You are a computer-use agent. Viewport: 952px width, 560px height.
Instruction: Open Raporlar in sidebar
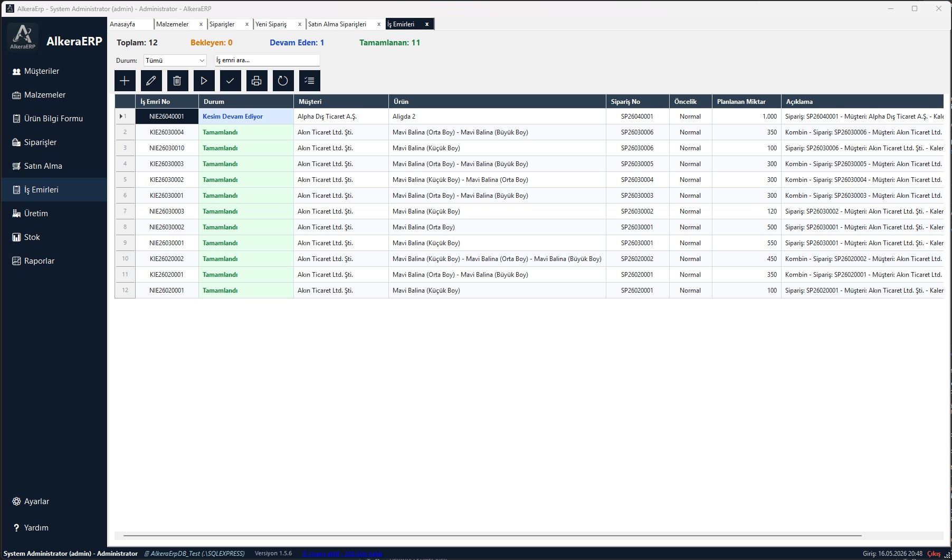tap(54, 261)
